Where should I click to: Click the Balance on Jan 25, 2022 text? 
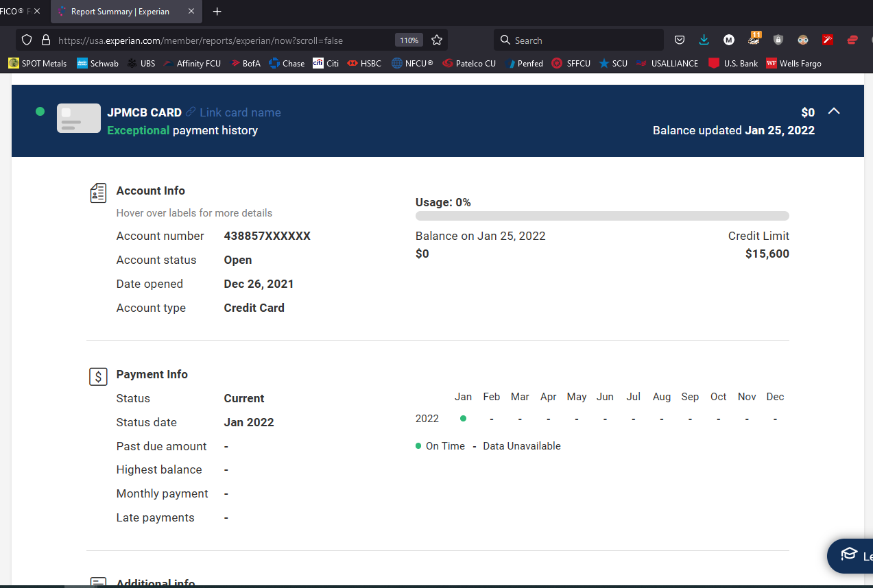click(481, 236)
